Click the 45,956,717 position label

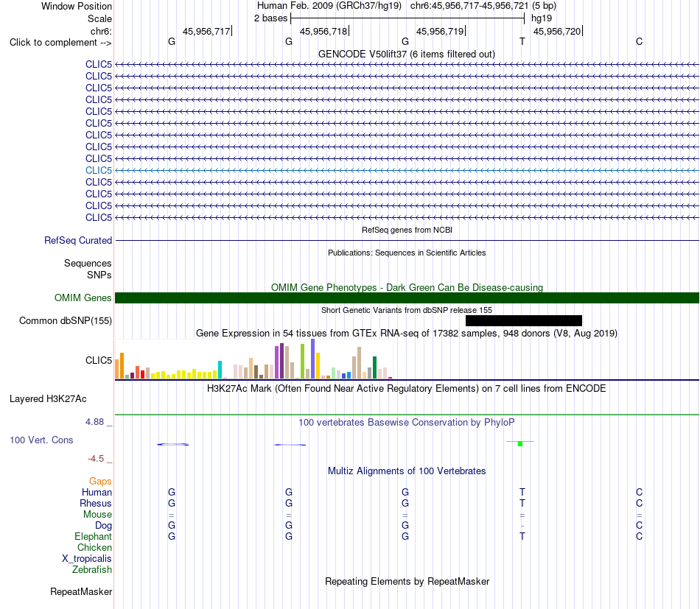(x=206, y=31)
